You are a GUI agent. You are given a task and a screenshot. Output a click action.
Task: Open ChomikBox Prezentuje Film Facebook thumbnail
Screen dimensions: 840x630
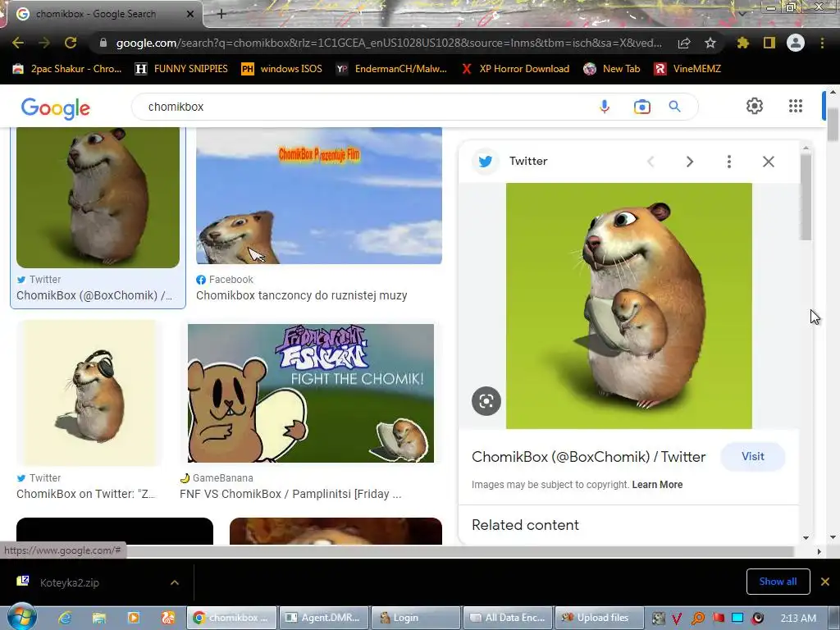(319, 195)
